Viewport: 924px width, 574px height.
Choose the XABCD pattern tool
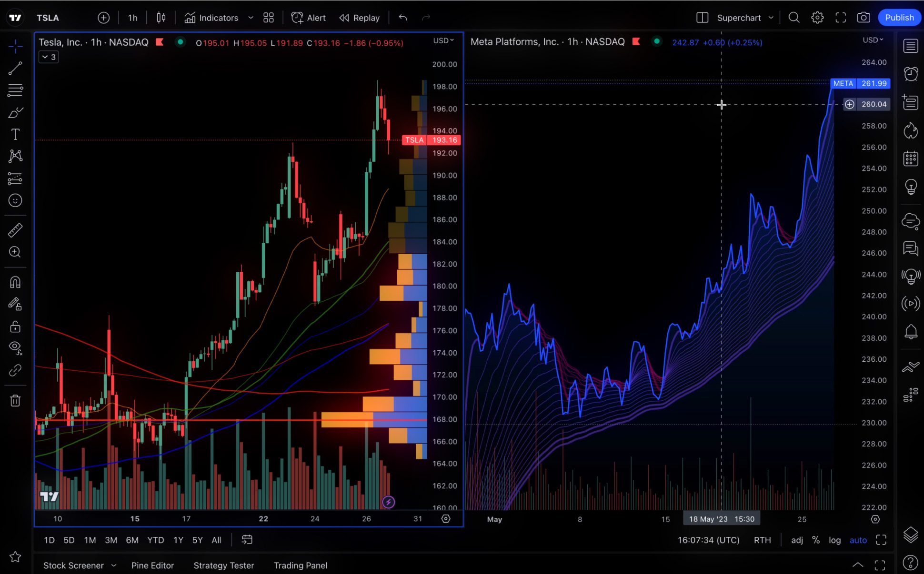(16, 156)
